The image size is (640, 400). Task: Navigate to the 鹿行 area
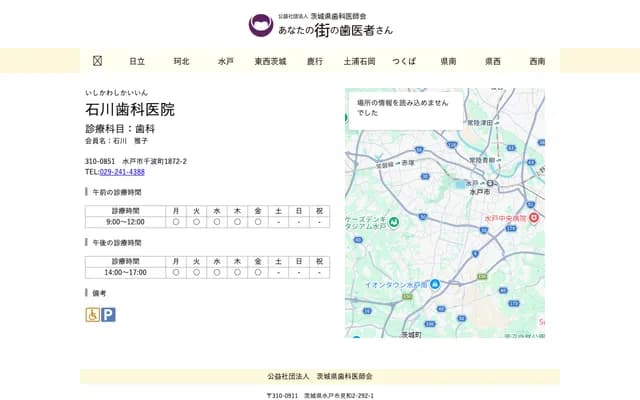(315, 61)
